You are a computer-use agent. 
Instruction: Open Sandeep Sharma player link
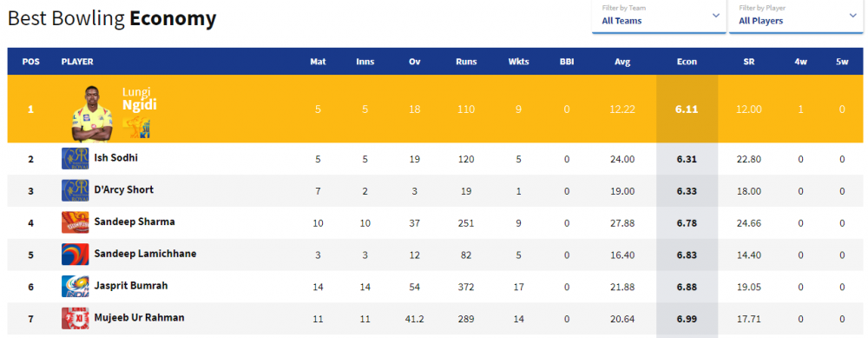pos(135,222)
